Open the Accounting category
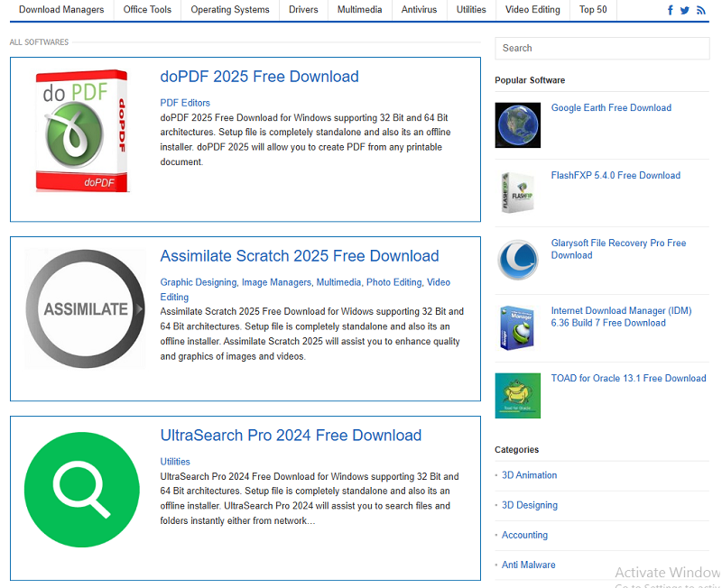The height and width of the screenshot is (588, 722). point(524,535)
